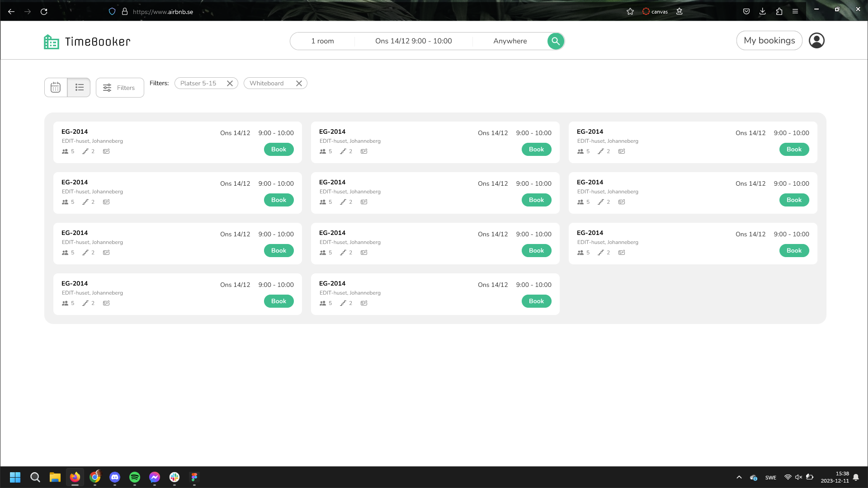The height and width of the screenshot is (488, 868).
Task: Open browser extensions puzzle icon
Action: tap(779, 12)
